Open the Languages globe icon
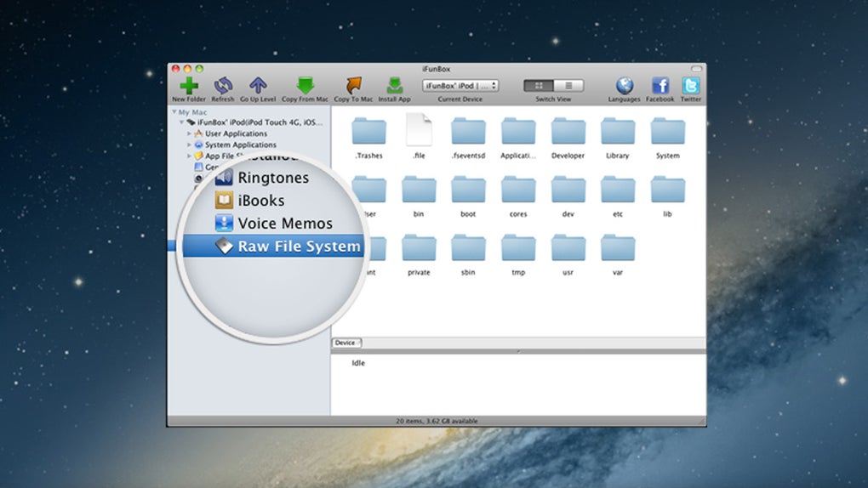868x488 pixels. click(625, 85)
